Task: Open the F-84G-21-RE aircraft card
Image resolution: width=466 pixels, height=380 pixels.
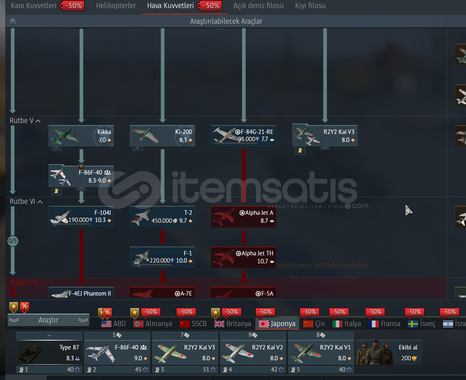Action: pyautogui.click(x=244, y=135)
